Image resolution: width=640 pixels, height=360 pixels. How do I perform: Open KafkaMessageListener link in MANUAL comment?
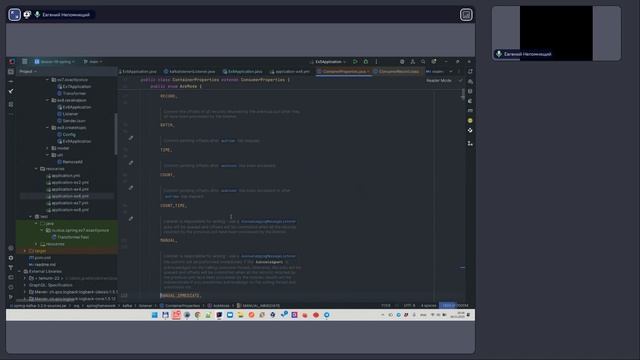tap(268, 222)
